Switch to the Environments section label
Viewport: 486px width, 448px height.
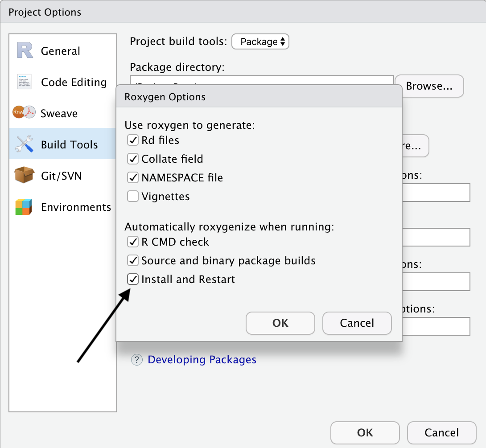(x=76, y=207)
